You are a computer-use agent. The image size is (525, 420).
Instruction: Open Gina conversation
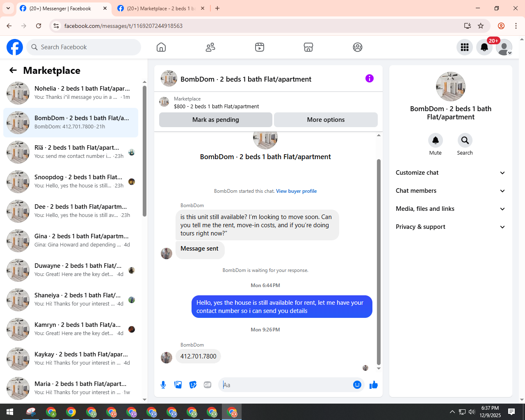[71, 241]
